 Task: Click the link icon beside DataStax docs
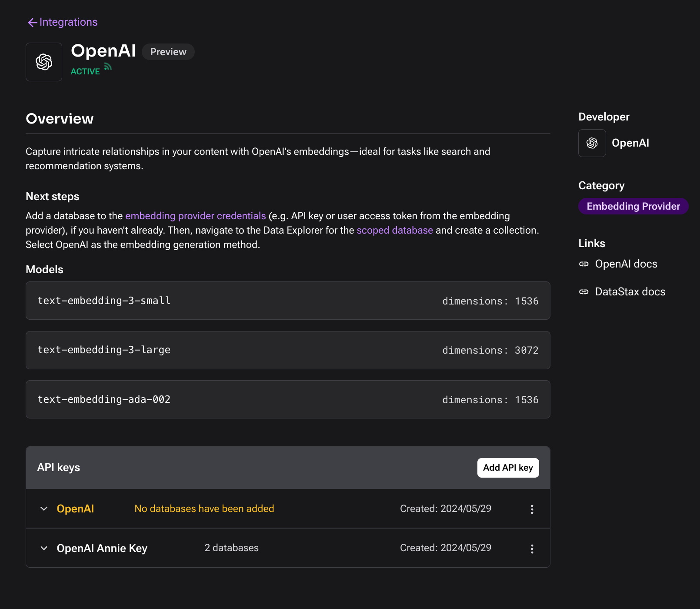583,292
